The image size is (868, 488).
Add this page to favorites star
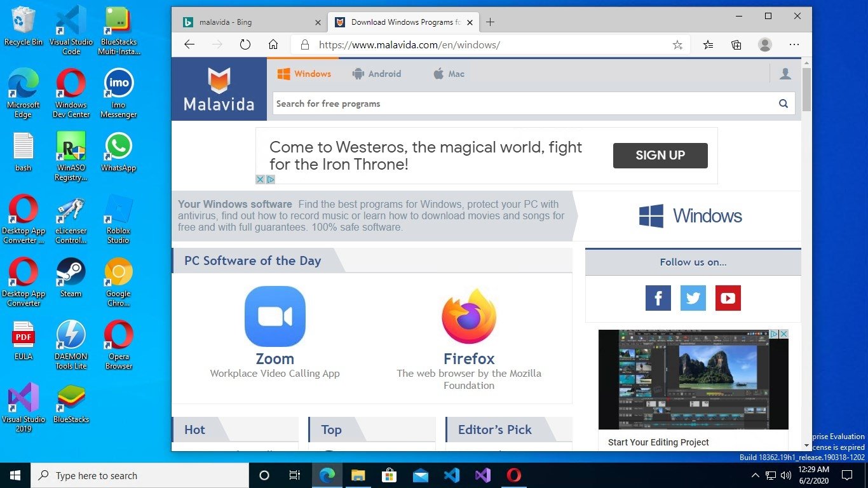click(677, 44)
